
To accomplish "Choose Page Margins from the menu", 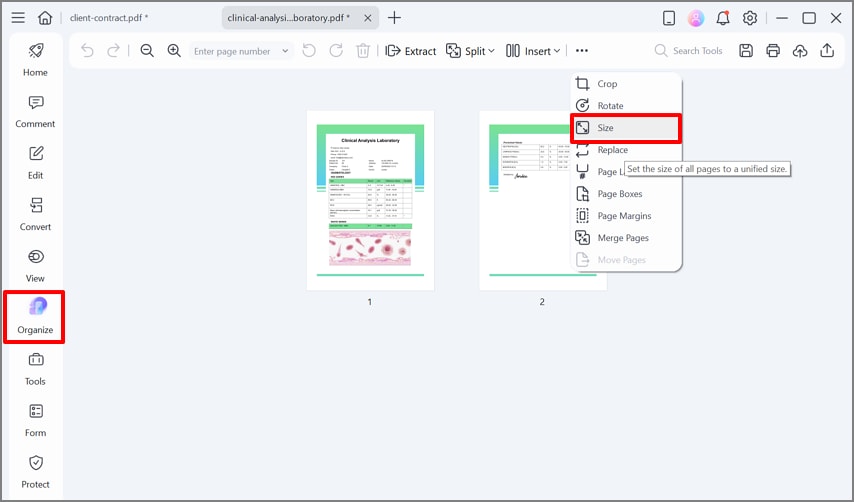I will (626, 216).
